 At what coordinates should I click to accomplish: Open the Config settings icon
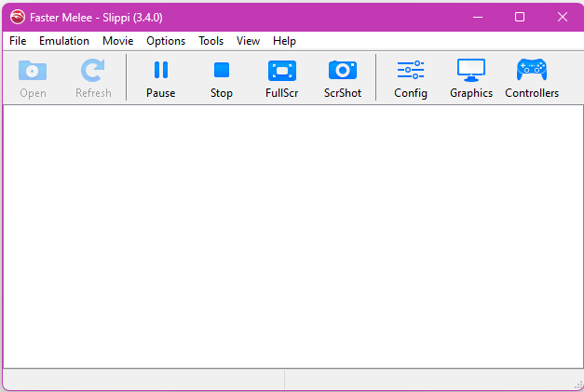point(410,71)
